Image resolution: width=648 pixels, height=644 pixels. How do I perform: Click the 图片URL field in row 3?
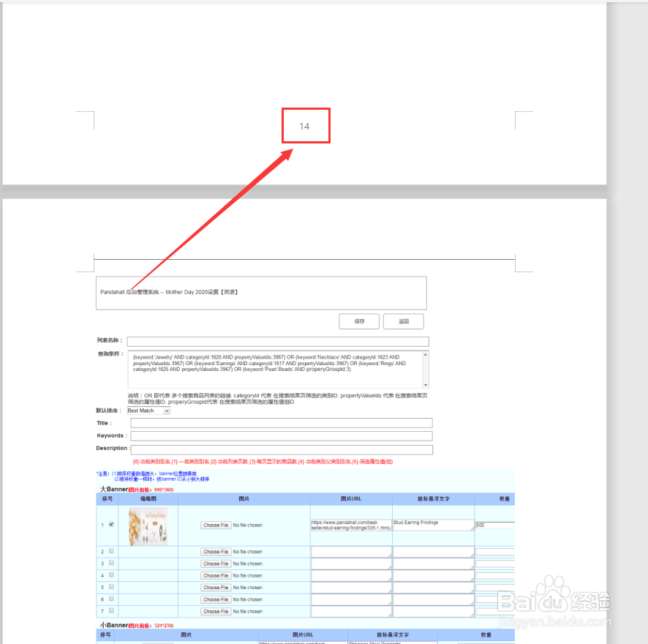pos(351,563)
